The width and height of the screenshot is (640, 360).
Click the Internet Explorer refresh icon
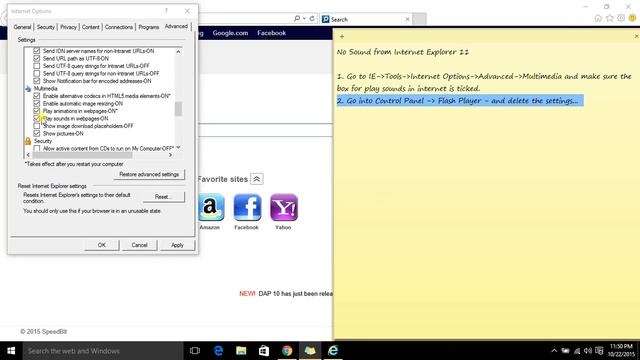pyautogui.click(x=312, y=18)
